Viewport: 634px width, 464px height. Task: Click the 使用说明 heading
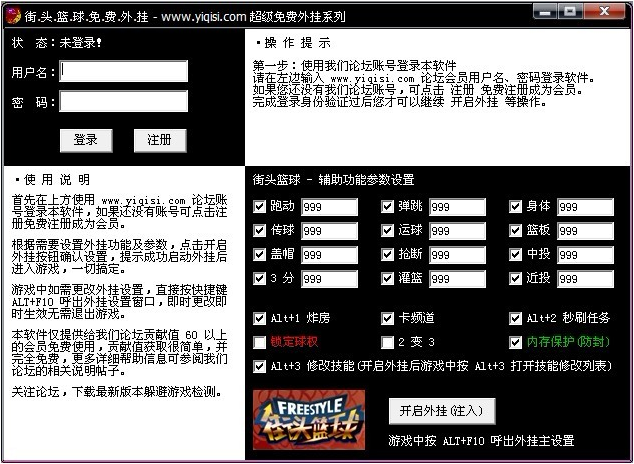coord(53,179)
